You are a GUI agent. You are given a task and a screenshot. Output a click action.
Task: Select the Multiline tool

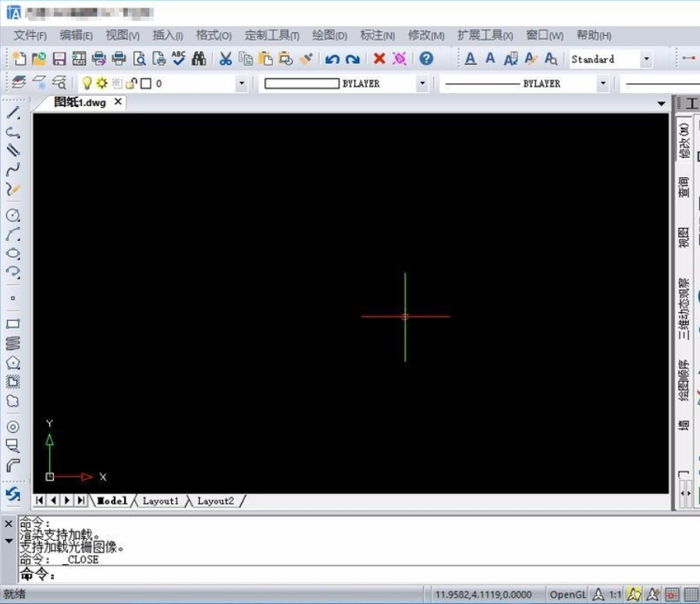(x=13, y=151)
